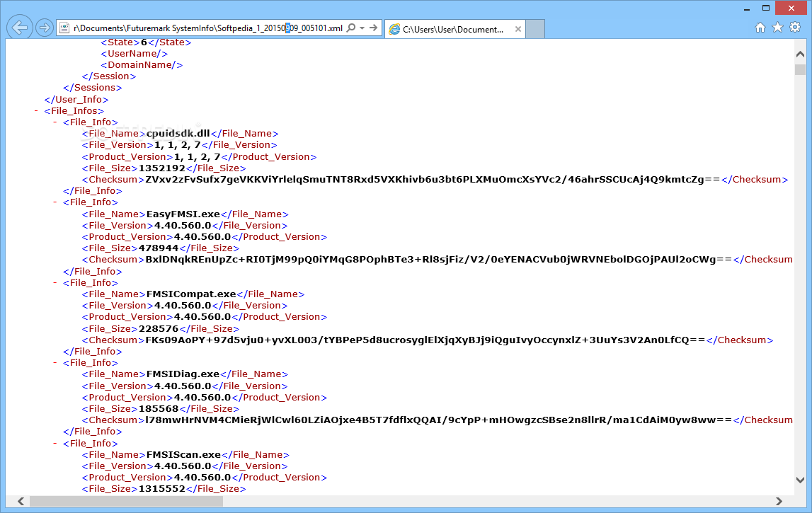Click FMSICompat.exe Product_Version value 4.40.560.0
Screen dimensions: 812x513
(202, 317)
